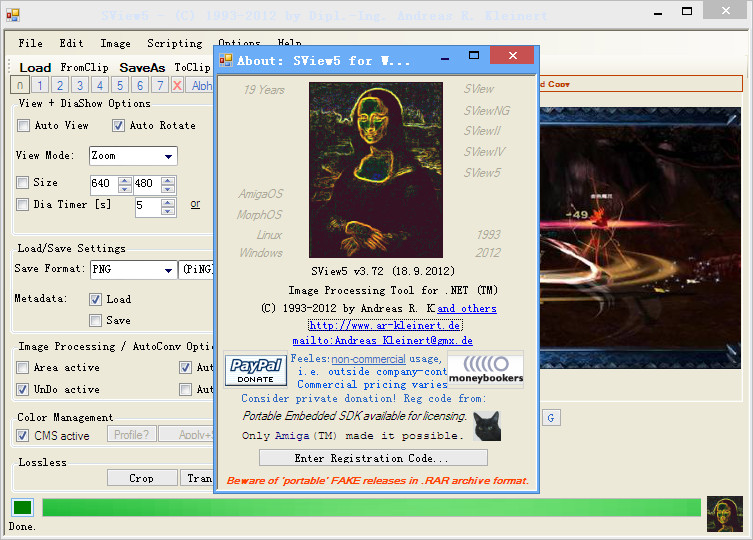Select image slot 7
753x540 pixels.
tap(160, 86)
